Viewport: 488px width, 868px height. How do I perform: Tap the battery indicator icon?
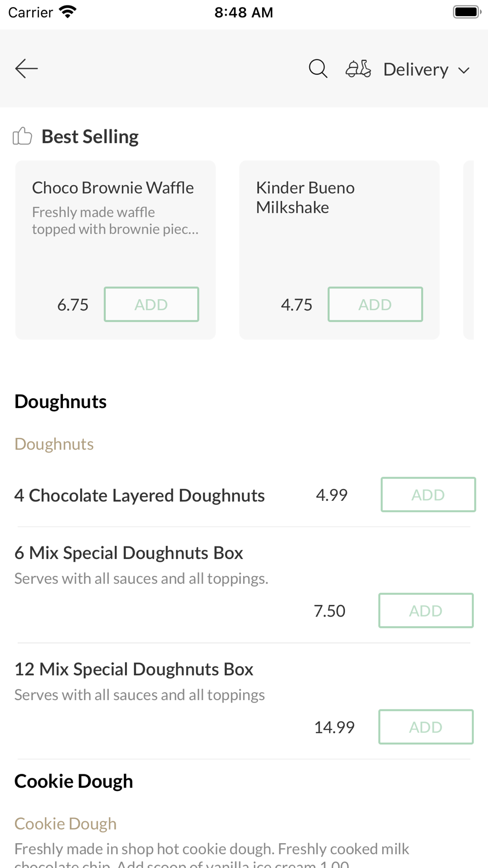(467, 12)
